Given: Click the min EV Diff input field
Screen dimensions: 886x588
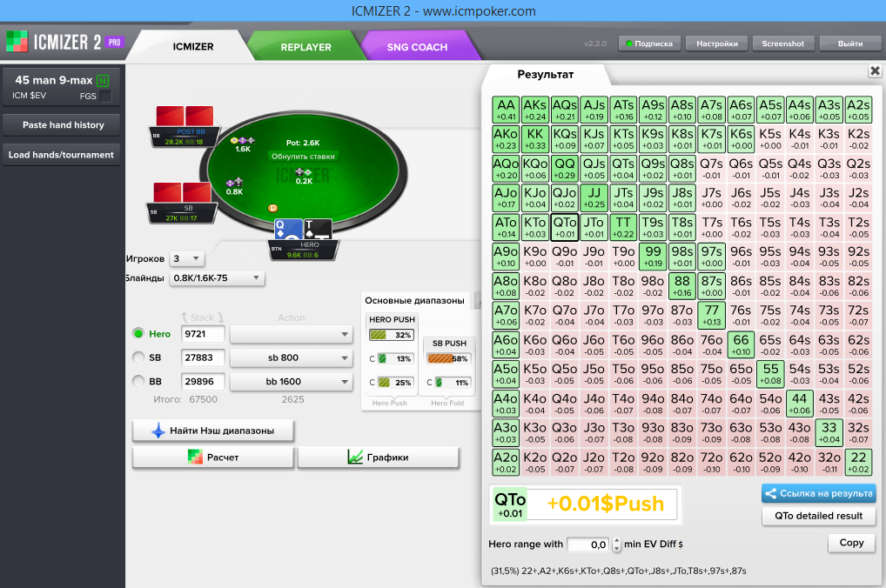Looking at the screenshot, I should [x=587, y=545].
